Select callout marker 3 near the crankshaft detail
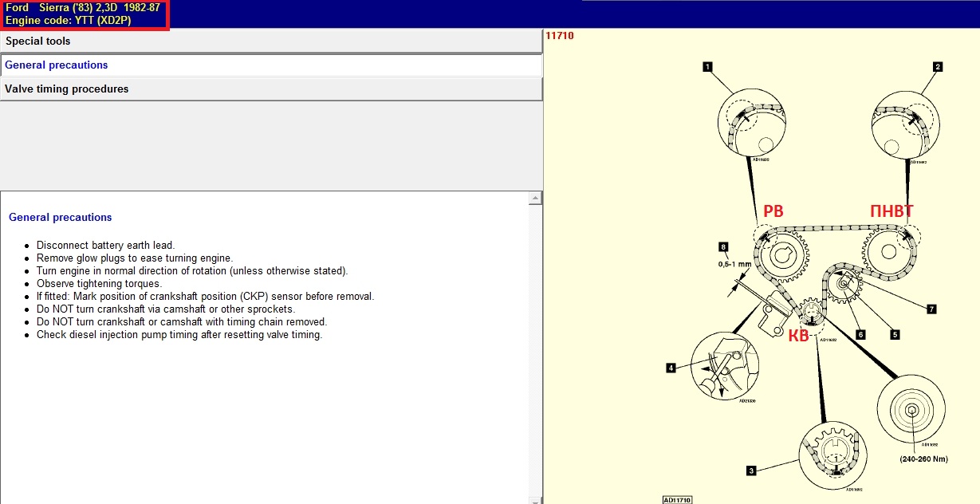980x504 pixels. [750, 471]
